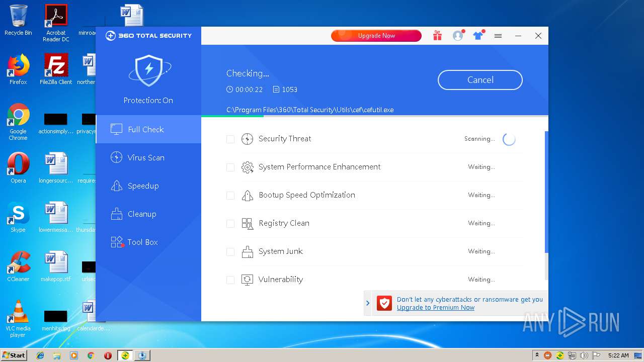Click the 360 Total Security logo
This screenshot has height=362, width=644.
point(148,36)
